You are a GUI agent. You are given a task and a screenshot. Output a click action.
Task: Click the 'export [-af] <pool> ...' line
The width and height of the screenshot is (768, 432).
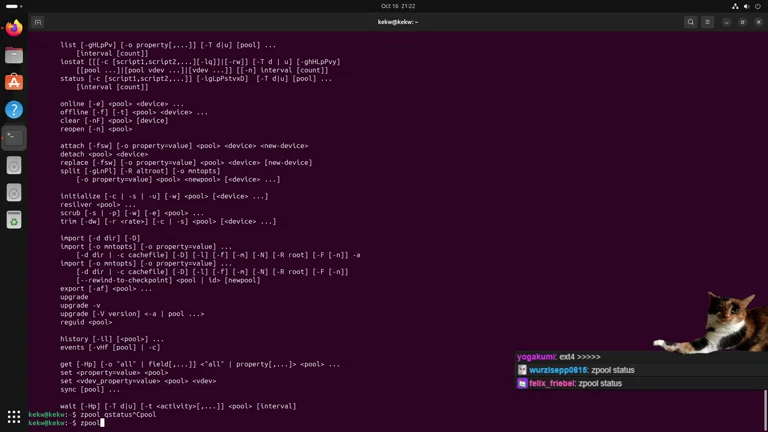pos(106,288)
